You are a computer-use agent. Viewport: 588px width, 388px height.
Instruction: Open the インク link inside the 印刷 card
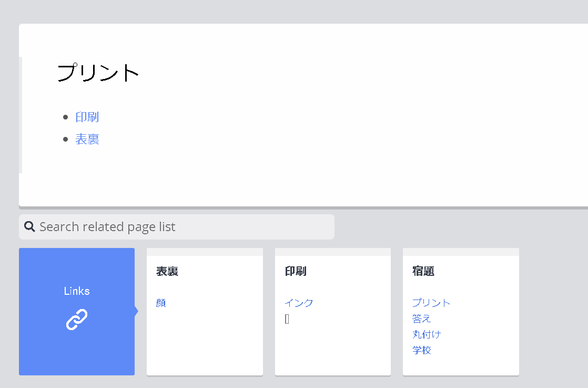pos(298,303)
